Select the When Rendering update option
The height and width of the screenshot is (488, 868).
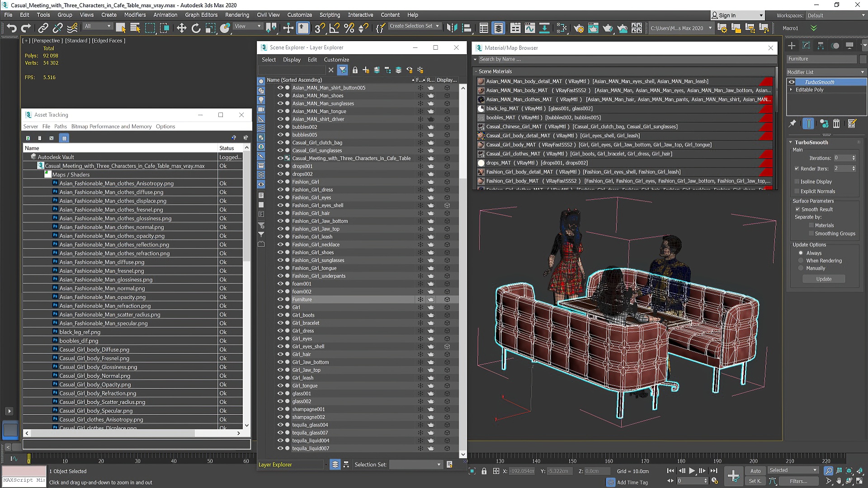tap(801, 261)
